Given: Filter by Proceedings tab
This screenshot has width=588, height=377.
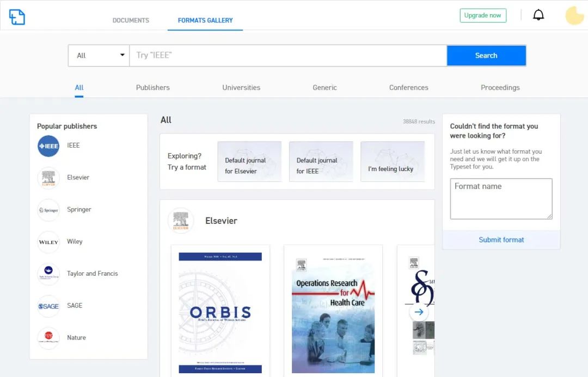Looking at the screenshot, I should coord(500,87).
